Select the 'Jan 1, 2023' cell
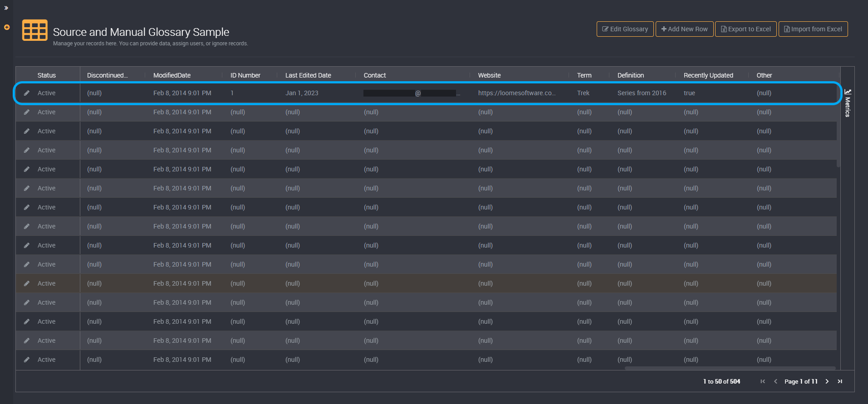868x404 pixels. [x=302, y=93]
